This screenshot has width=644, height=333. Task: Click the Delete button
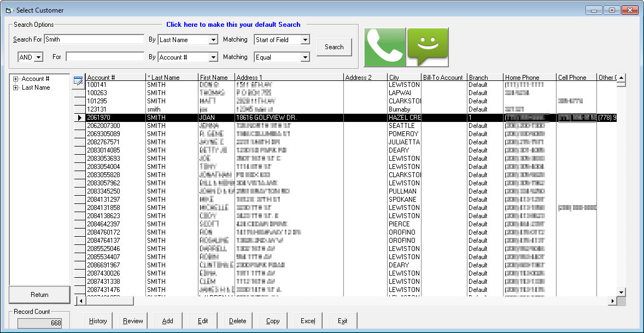tap(237, 321)
